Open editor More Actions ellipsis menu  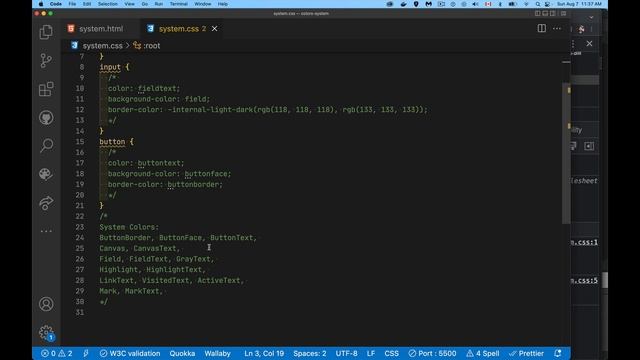click(557, 29)
